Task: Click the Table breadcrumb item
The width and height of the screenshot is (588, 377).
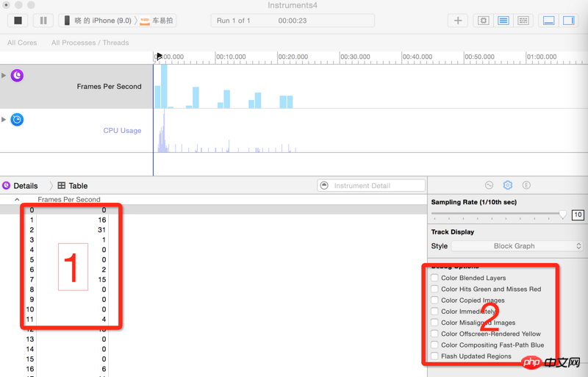Action: [x=77, y=186]
